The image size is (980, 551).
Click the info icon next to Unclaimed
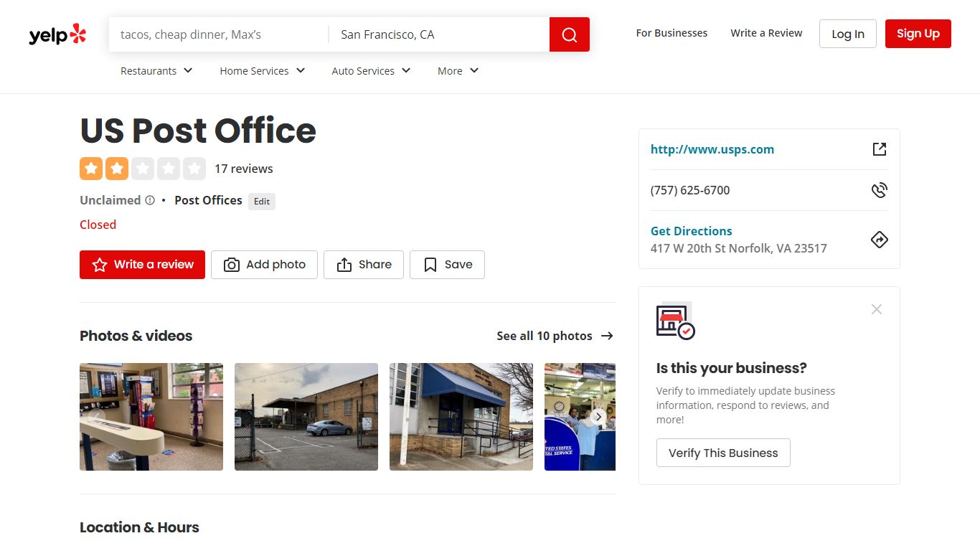click(150, 200)
